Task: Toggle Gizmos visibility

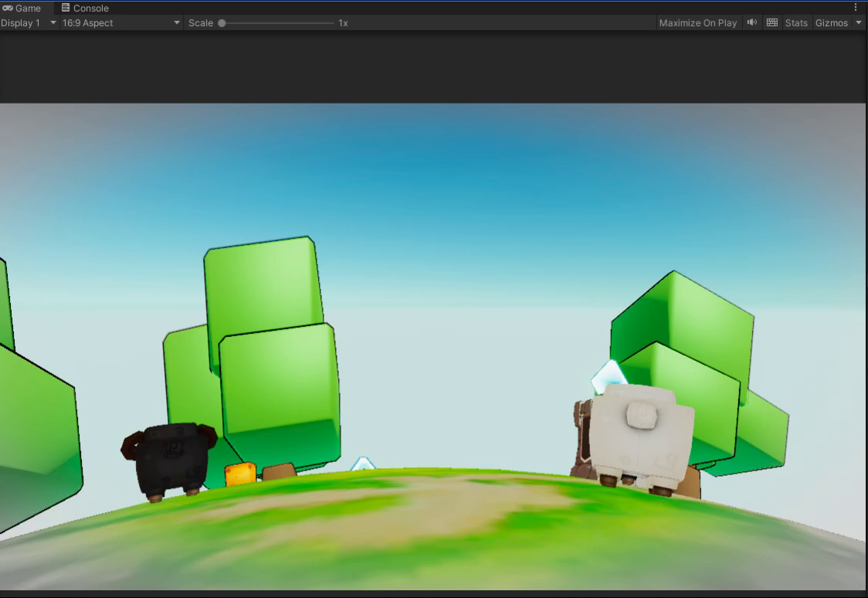Action: tap(831, 23)
